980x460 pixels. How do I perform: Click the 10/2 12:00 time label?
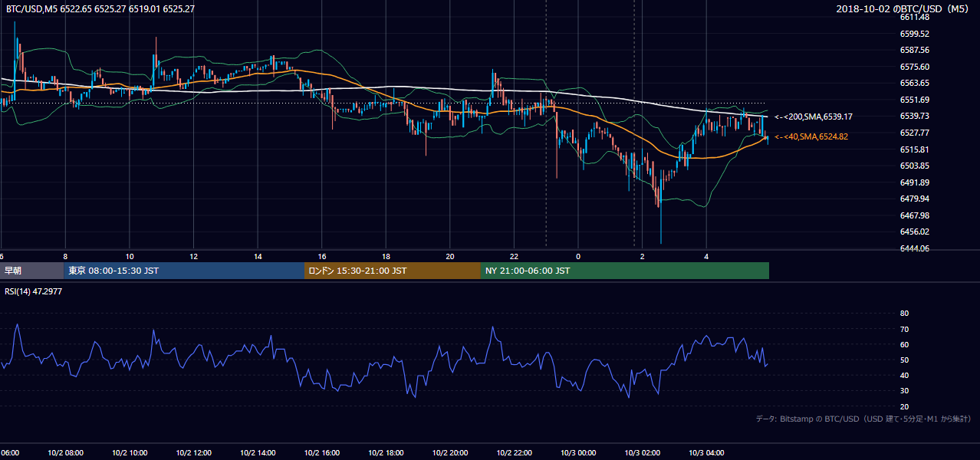[x=193, y=452]
